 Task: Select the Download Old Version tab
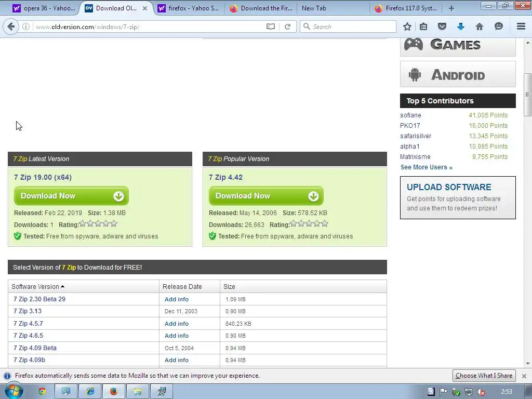click(116, 8)
